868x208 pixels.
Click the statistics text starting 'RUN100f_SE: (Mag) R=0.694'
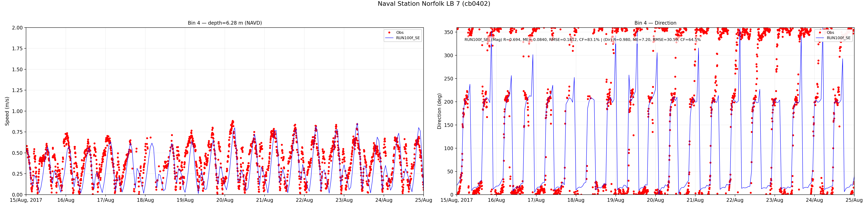(583, 40)
